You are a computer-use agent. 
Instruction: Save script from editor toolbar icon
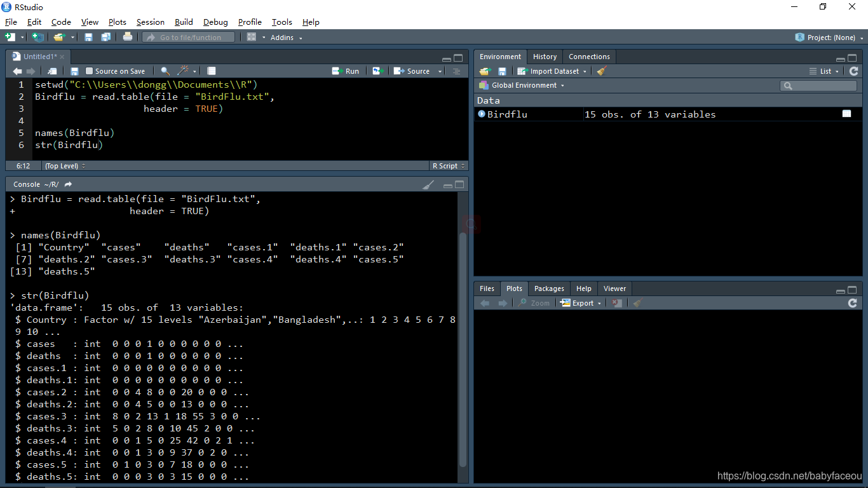pos(74,71)
